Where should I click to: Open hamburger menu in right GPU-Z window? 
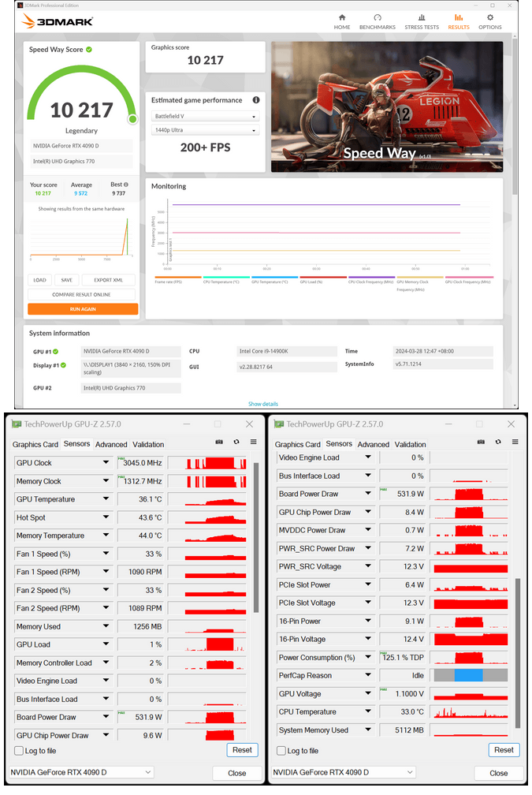[x=515, y=442]
